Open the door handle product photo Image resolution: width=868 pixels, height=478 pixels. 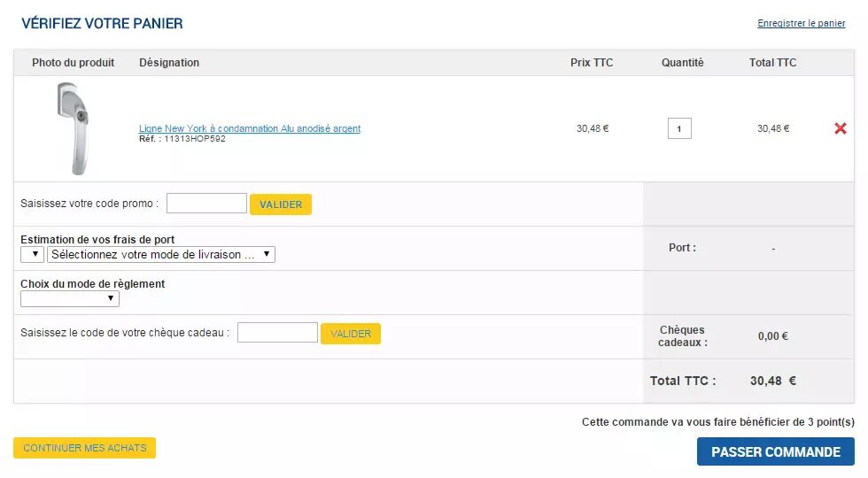(x=73, y=128)
